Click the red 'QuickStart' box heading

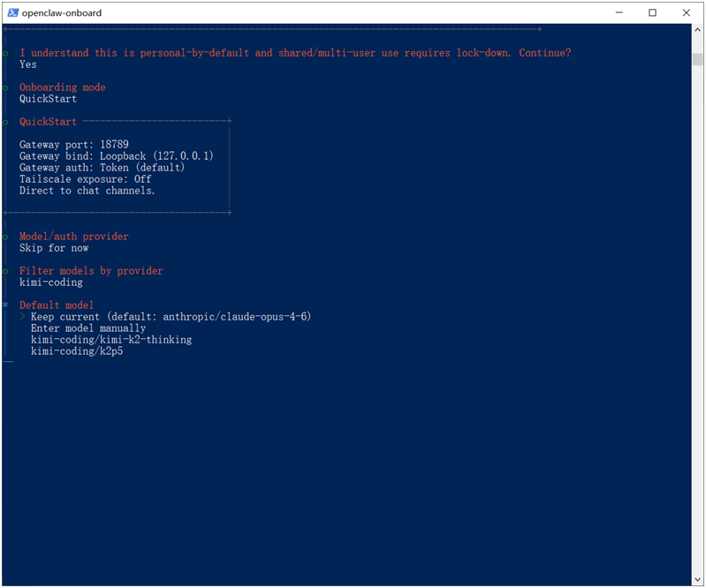pos(48,122)
